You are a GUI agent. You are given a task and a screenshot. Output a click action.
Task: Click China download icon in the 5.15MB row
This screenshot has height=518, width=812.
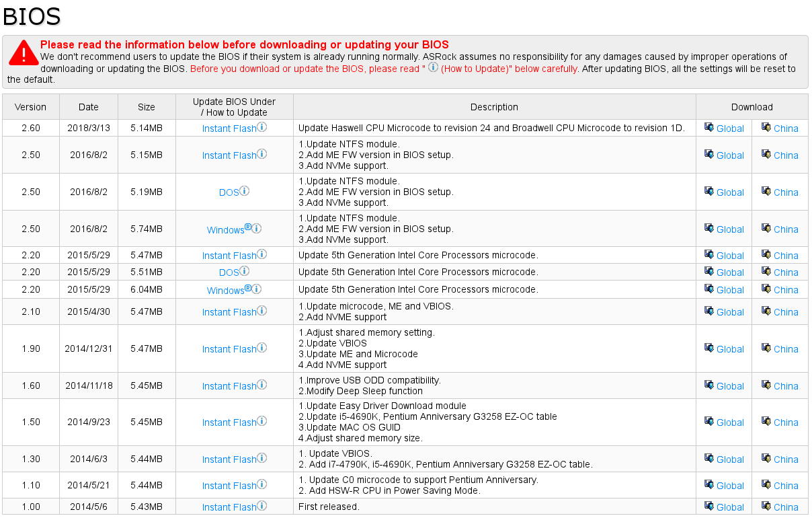[766, 153]
